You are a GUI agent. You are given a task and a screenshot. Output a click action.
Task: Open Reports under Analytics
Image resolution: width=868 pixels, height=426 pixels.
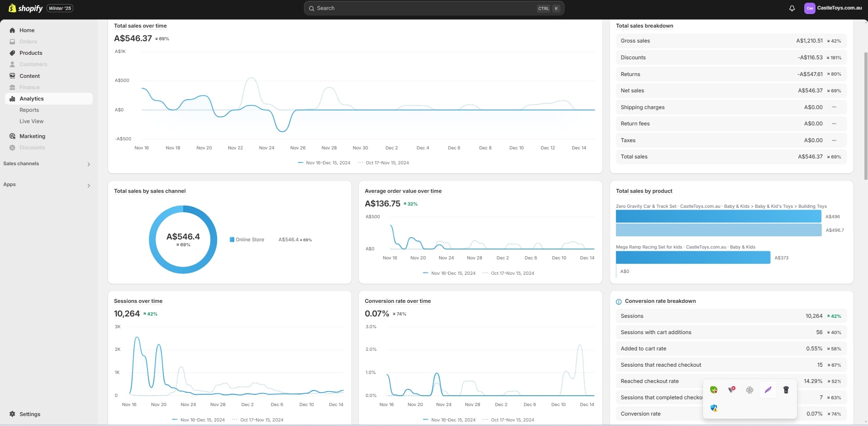[29, 110]
